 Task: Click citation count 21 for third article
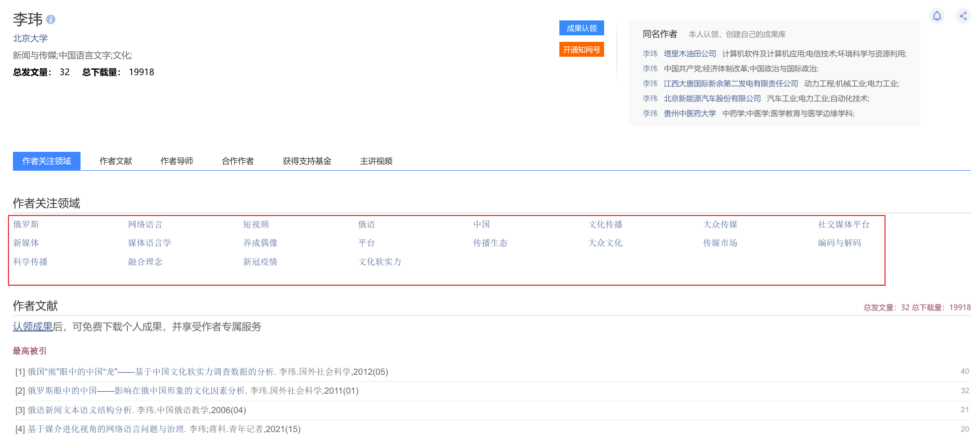pos(965,410)
